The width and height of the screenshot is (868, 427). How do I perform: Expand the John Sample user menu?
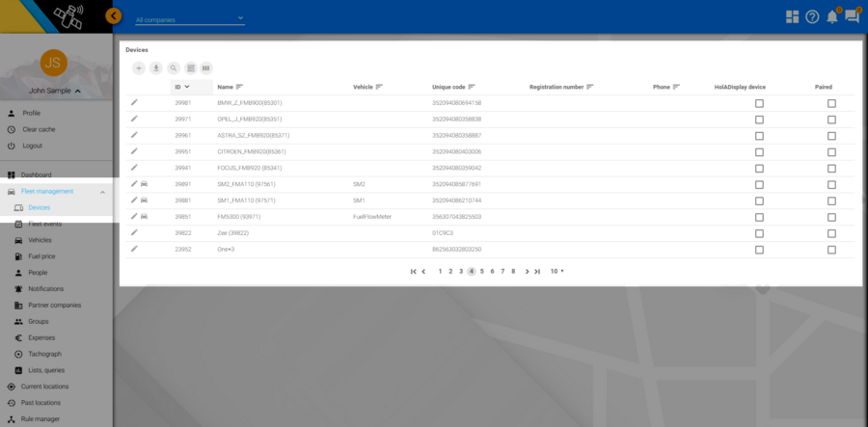54,92
